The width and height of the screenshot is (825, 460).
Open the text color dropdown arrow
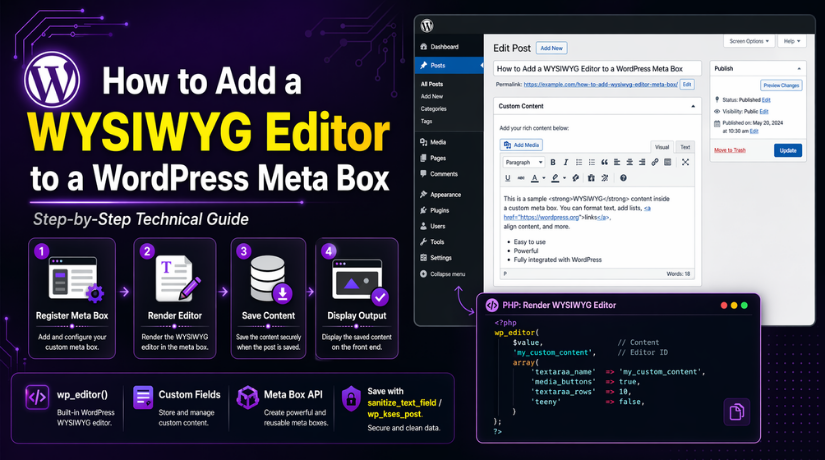[x=544, y=178]
